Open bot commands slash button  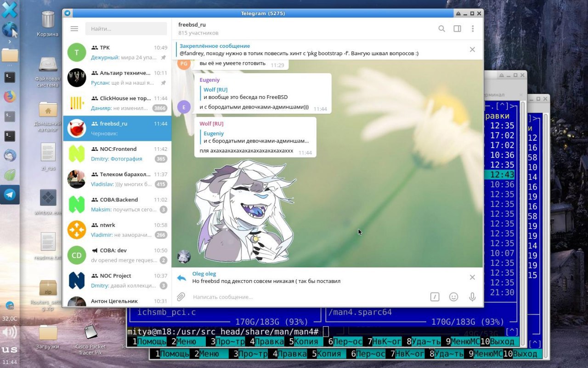435,297
